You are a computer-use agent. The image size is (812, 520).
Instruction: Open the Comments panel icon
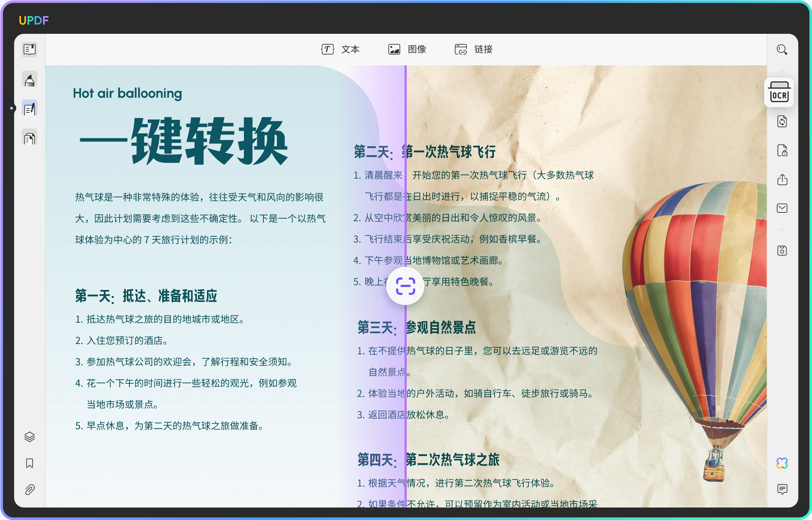(782, 489)
